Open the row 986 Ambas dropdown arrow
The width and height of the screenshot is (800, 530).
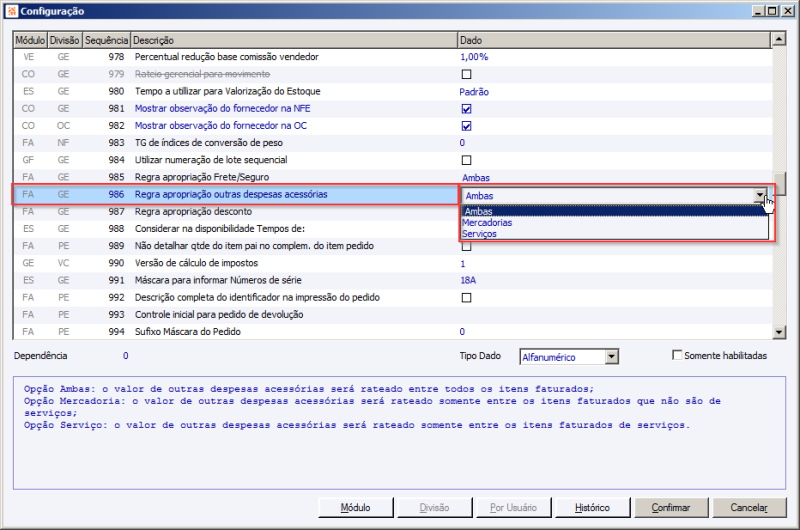pos(760,195)
